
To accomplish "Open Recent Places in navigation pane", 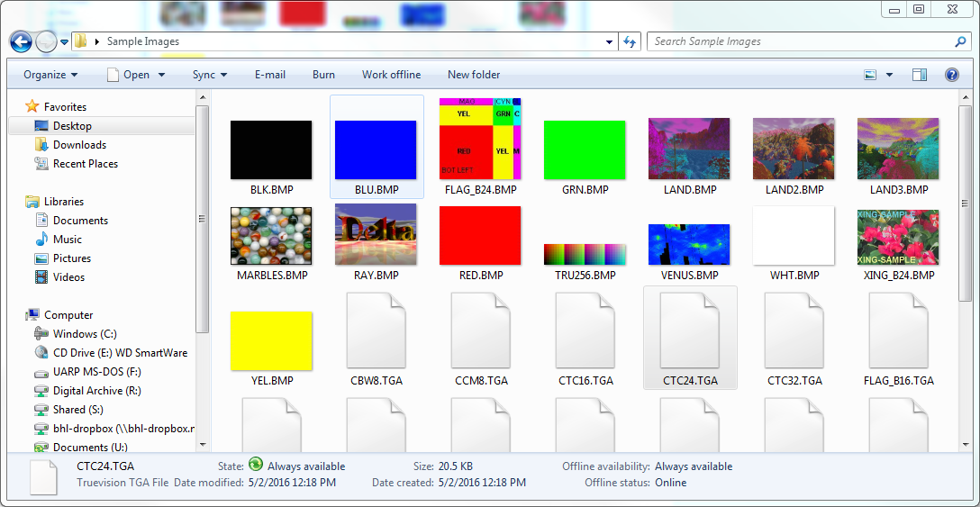I will tap(85, 163).
